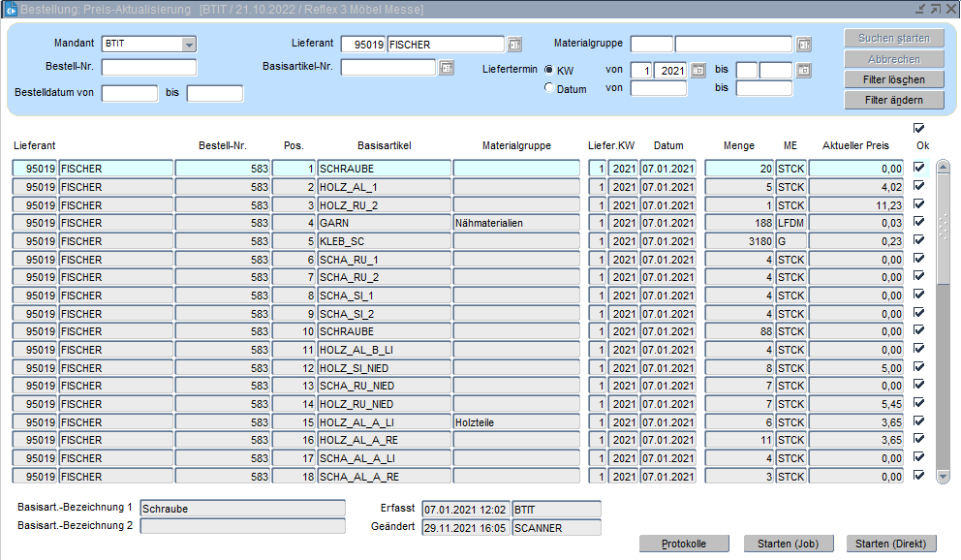Click the vertical scrollbar of the table
961x560 pixels.
point(943,320)
